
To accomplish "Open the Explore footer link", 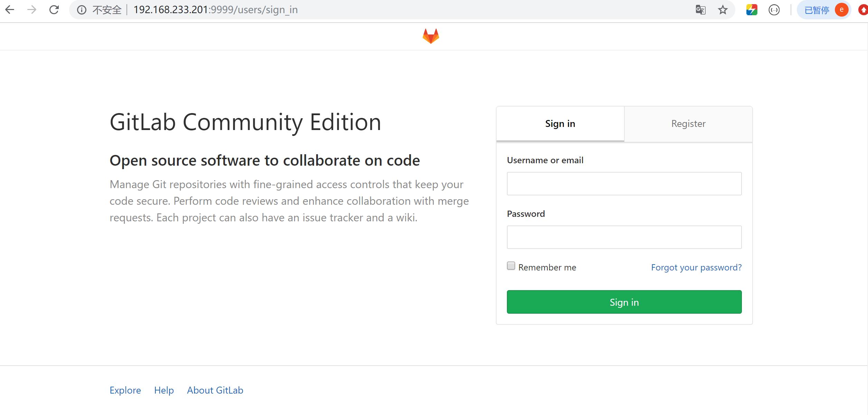I will (x=125, y=390).
